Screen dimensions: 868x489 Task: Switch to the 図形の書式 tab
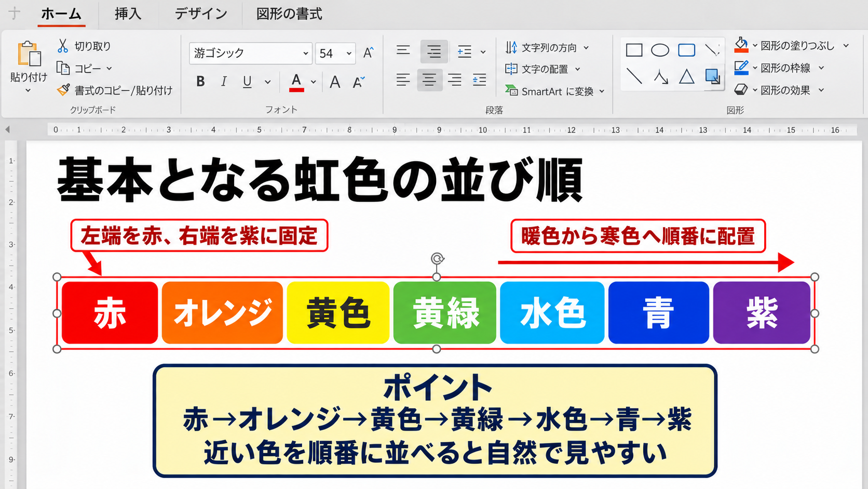coord(289,14)
